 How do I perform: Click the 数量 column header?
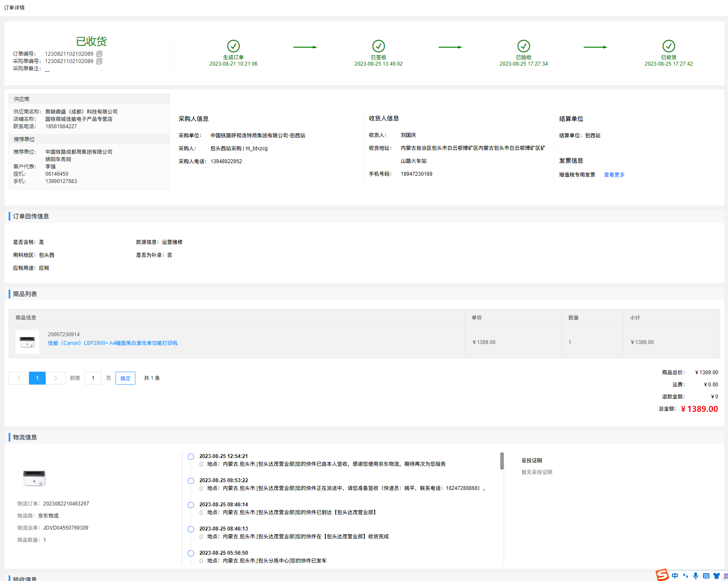coord(574,318)
